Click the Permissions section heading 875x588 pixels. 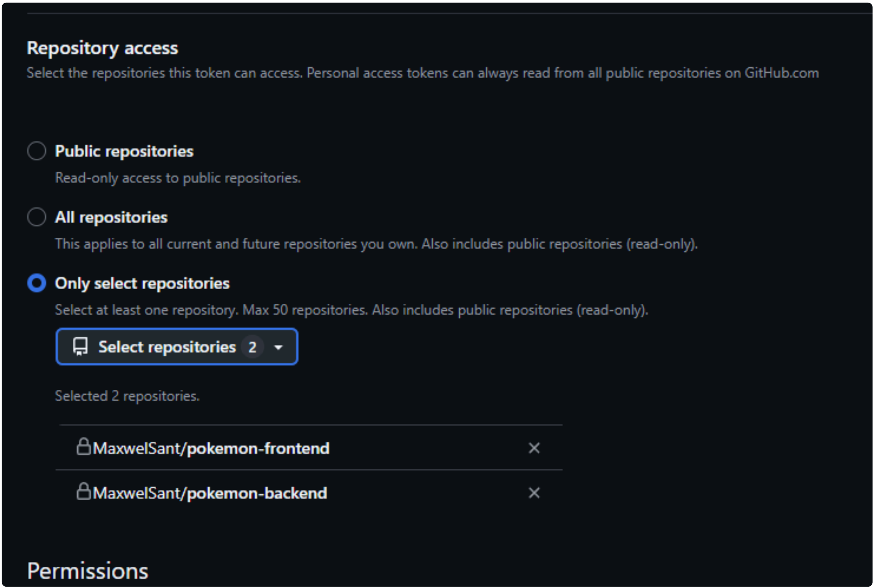(88, 571)
